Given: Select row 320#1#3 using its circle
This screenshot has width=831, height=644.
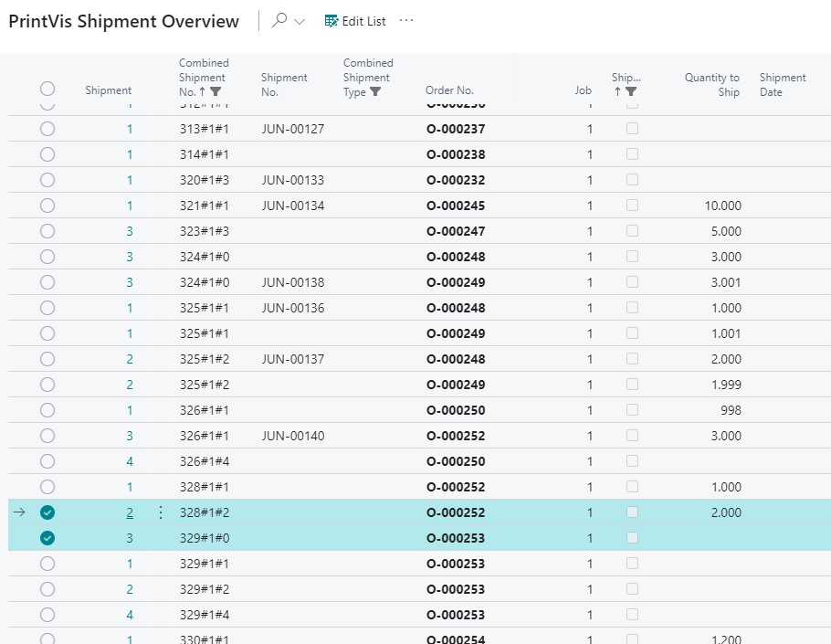Looking at the screenshot, I should 47,180.
